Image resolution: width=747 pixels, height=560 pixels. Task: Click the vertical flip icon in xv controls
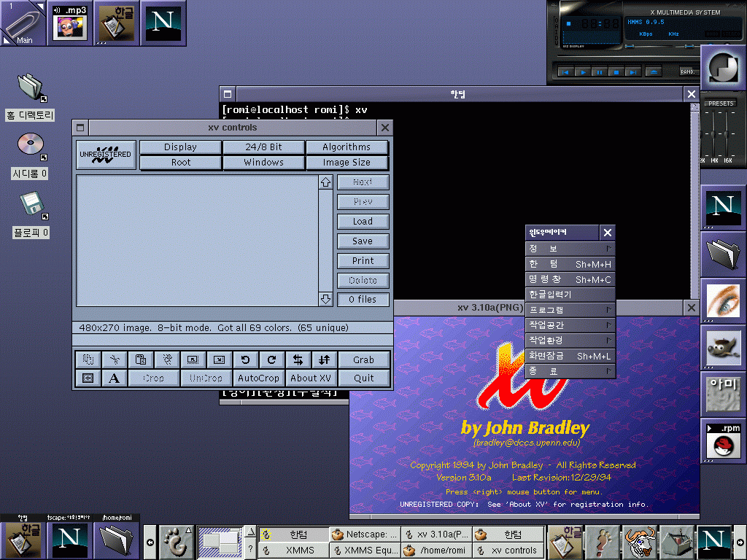coord(324,359)
